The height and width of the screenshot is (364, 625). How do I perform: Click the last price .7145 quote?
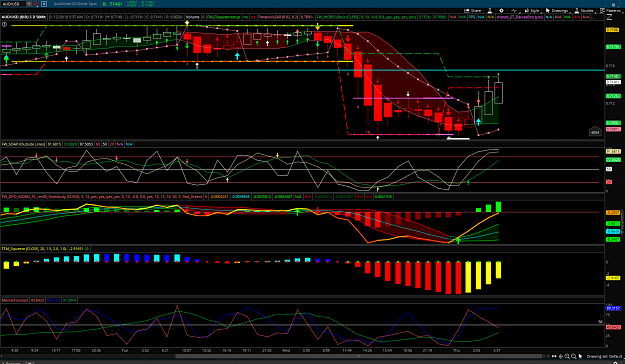tap(112, 4)
